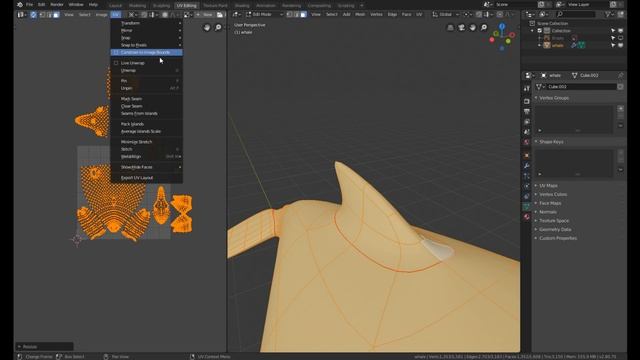Choose Pack Islands from UV menu

point(147,124)
